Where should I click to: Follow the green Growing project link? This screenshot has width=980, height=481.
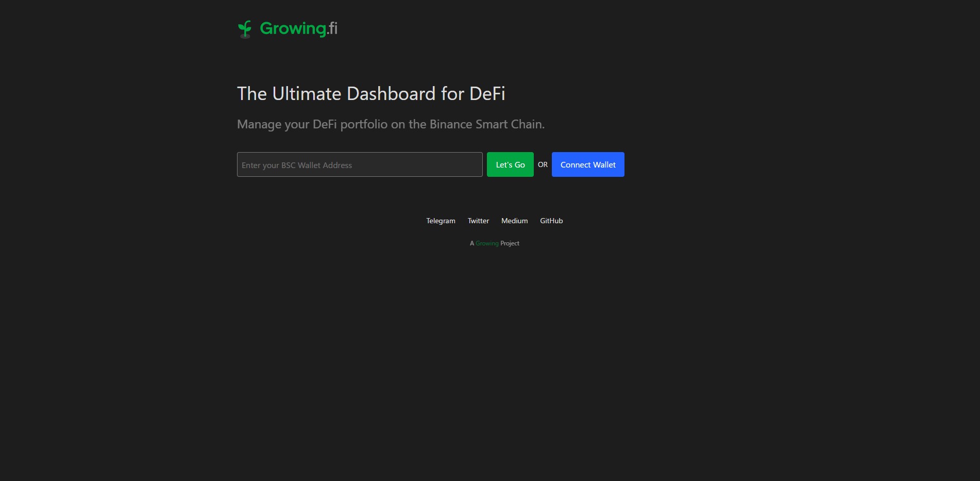(487, 243)
